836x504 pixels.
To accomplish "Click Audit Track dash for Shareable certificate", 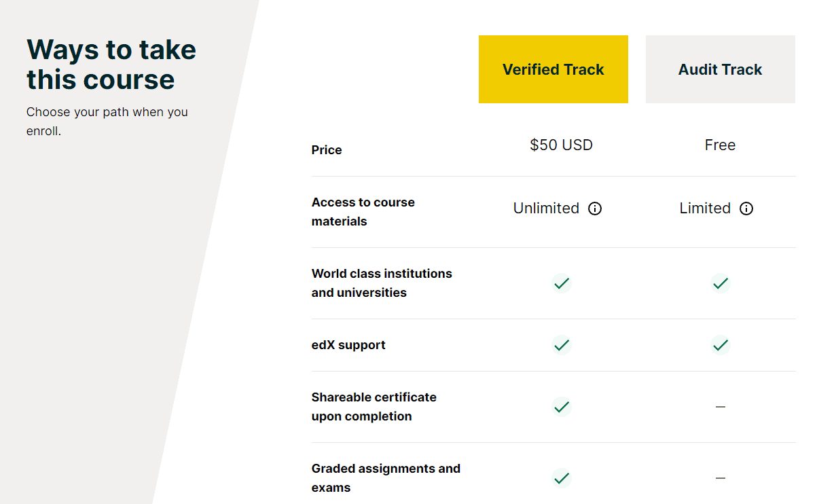I will [721, 407].
